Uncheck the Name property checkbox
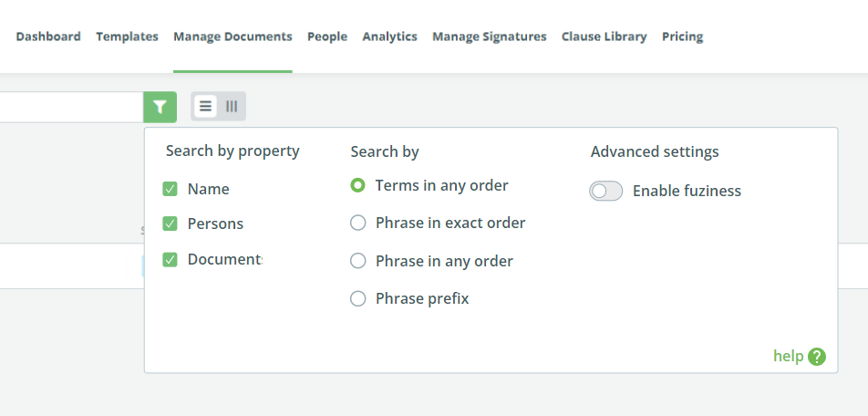The height and width of the screenshot is (416, 868). 170,189
